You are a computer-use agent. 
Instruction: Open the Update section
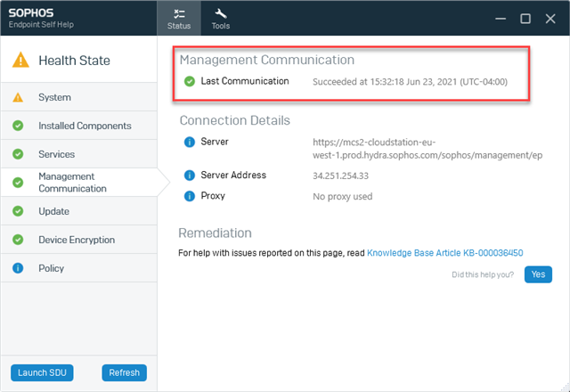[79, 211]
